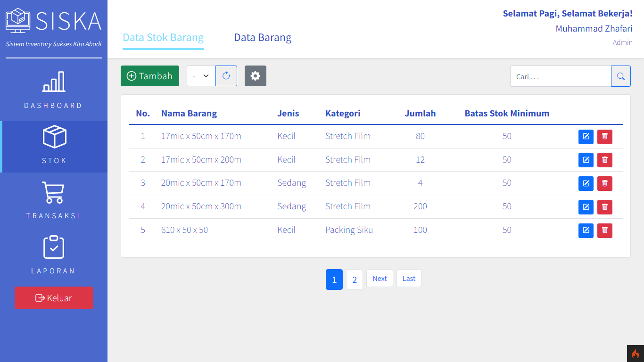This screenshot has height=362, width=644.
Task: Open the Dashboard chart icon
Action: 54,82
